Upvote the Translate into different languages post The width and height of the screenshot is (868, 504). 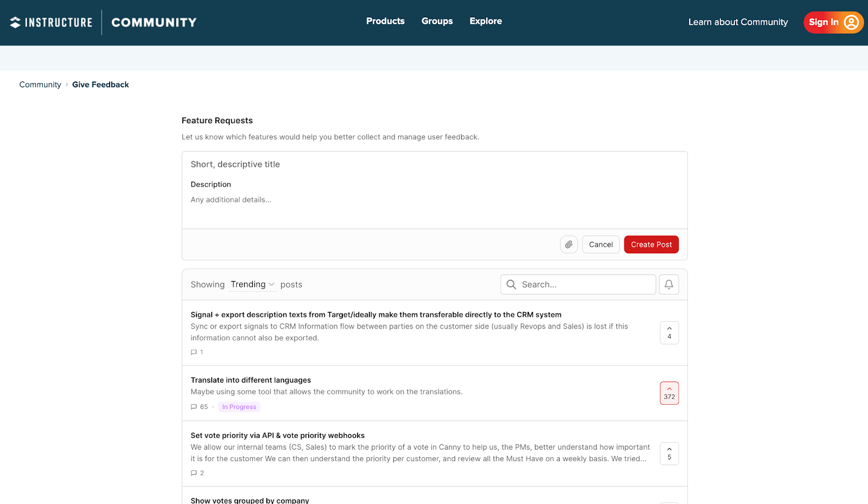pyautogui.click(x=669, y=393)
